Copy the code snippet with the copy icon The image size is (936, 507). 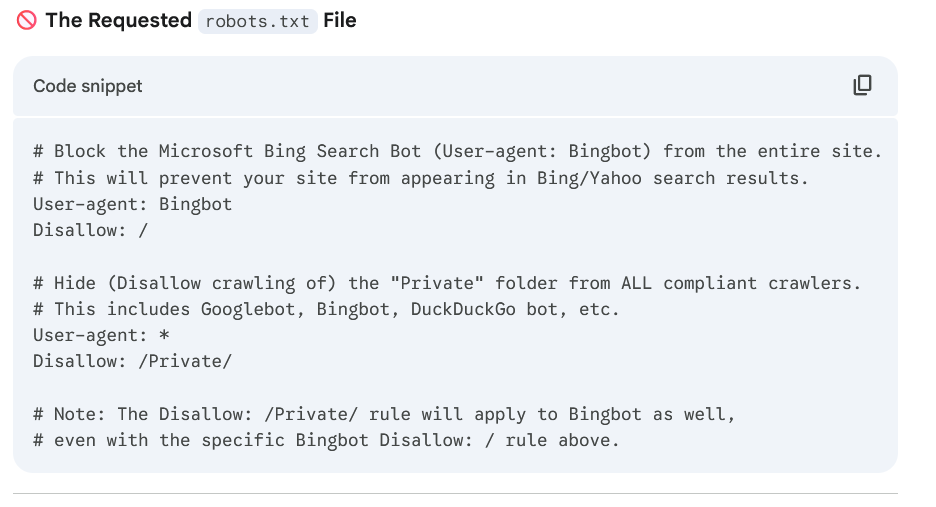(x=862, y=86)
